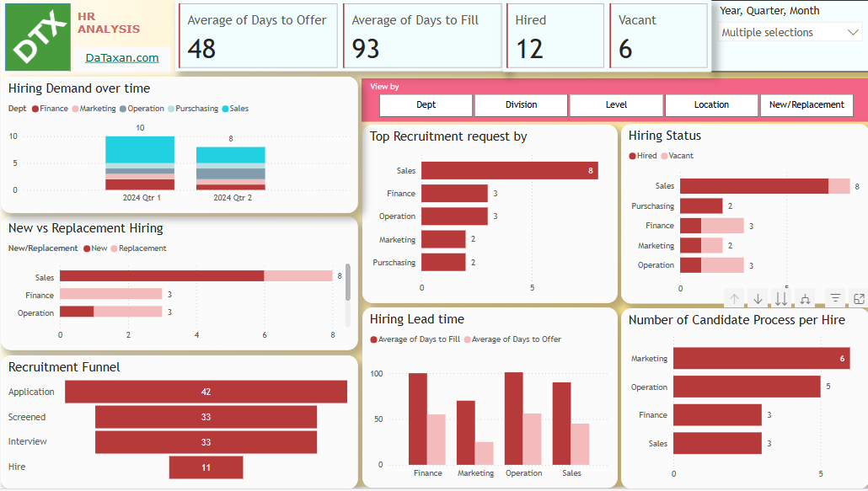This screenshot has width=868, height=491.
Task: Select the Location view button
Action: click(x=711, y=105)
